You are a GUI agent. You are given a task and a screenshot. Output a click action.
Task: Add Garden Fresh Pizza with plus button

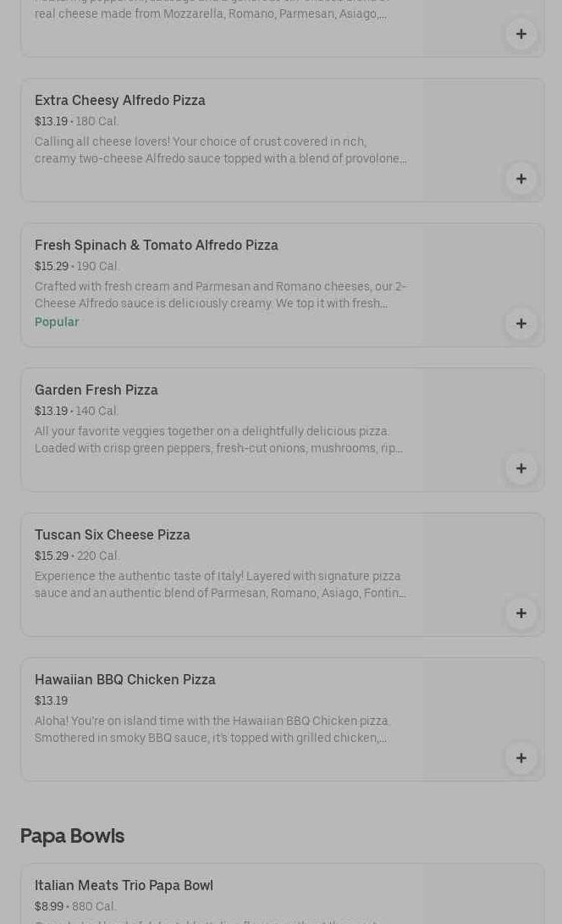coord(521,468)
